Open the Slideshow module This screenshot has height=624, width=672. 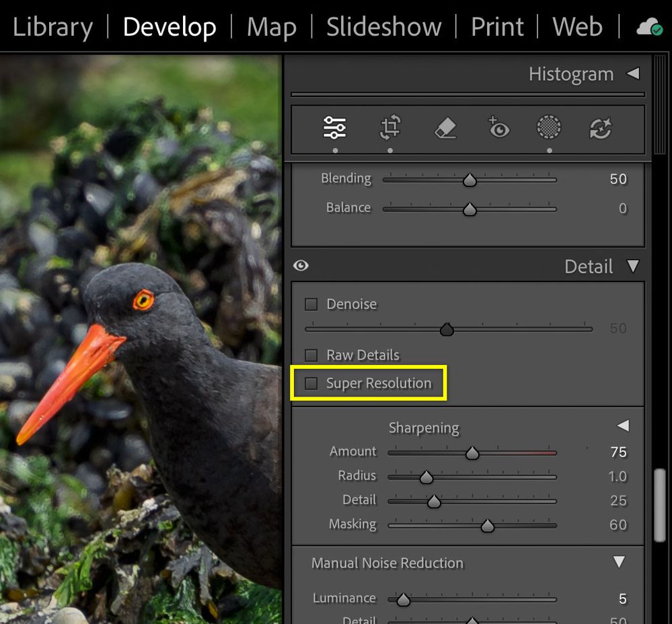pyautogui.click(x=383, y=26)
